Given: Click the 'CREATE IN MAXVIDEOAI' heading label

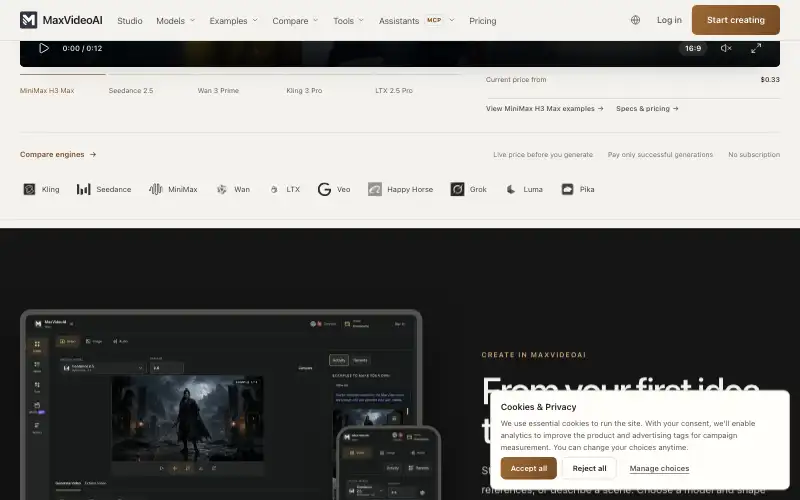Looking at the screenshot, I should [534, 355].
